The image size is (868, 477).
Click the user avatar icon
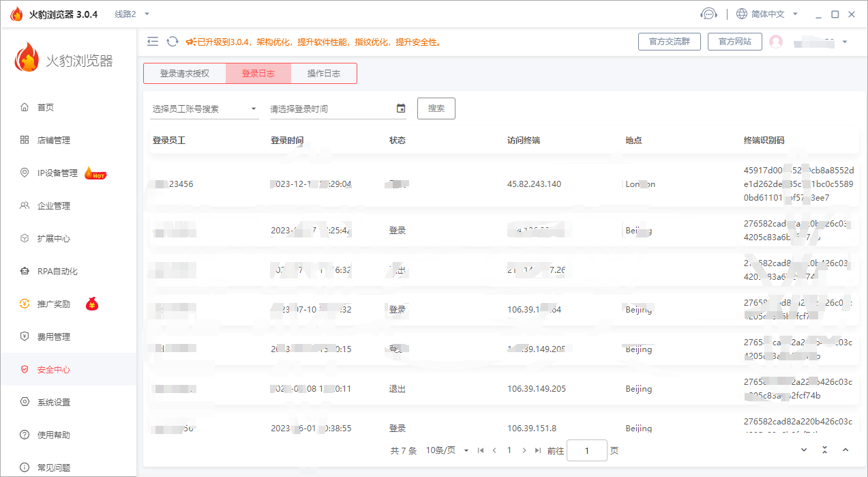(x=775, y=42)
